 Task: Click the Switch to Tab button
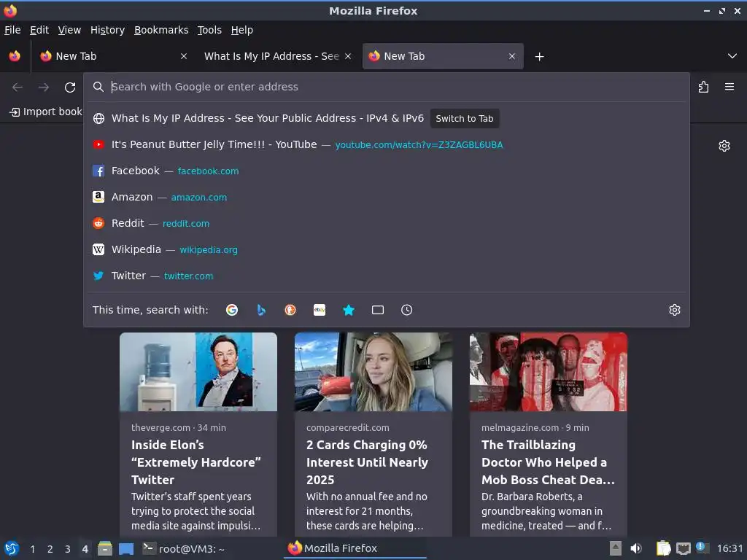(x=465, y=119)
